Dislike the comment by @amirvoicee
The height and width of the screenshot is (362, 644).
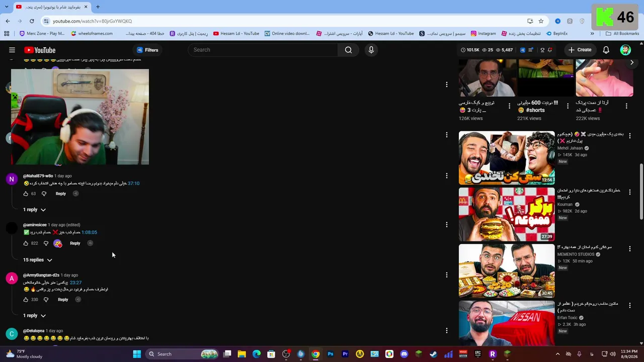pyautogui.click(x=46, y=243)
